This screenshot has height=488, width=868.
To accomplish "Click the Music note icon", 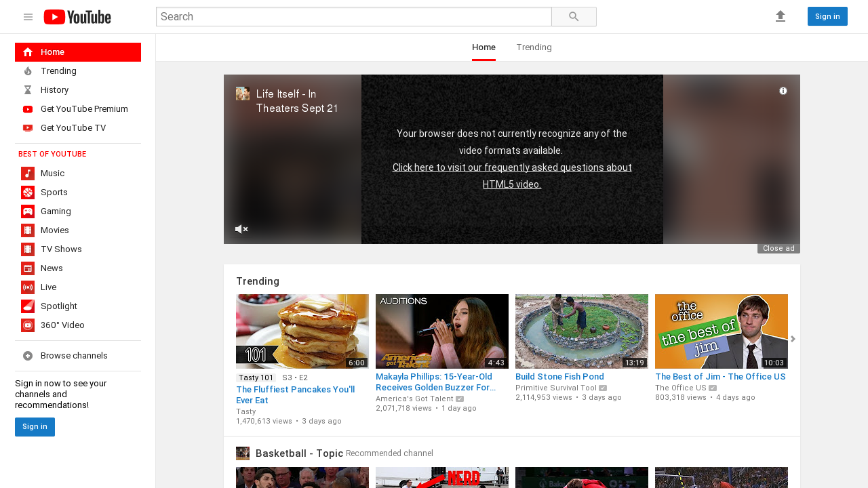I will pyautogui.click(x=28, y=174).
